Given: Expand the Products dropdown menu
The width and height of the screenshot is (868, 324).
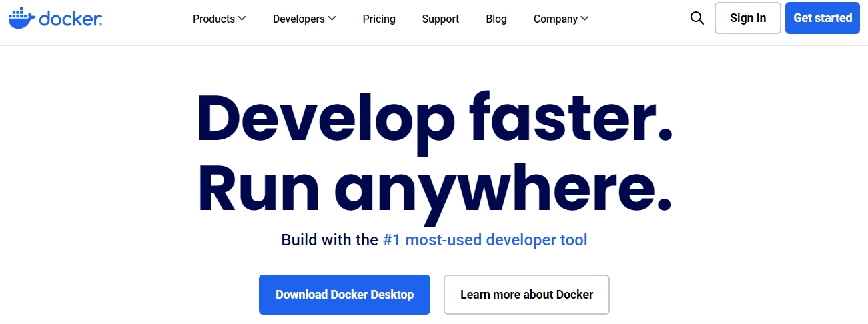Looking at the screenshot, I should click(220, 19).
